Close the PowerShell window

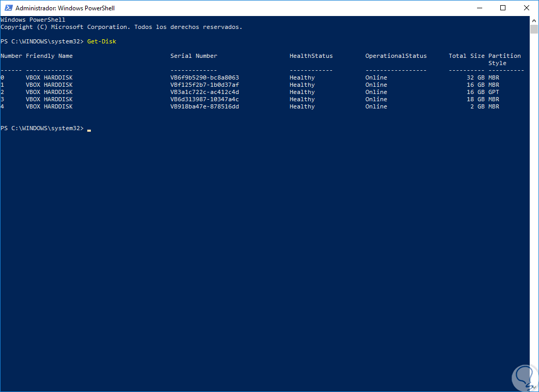pos(526,8)
